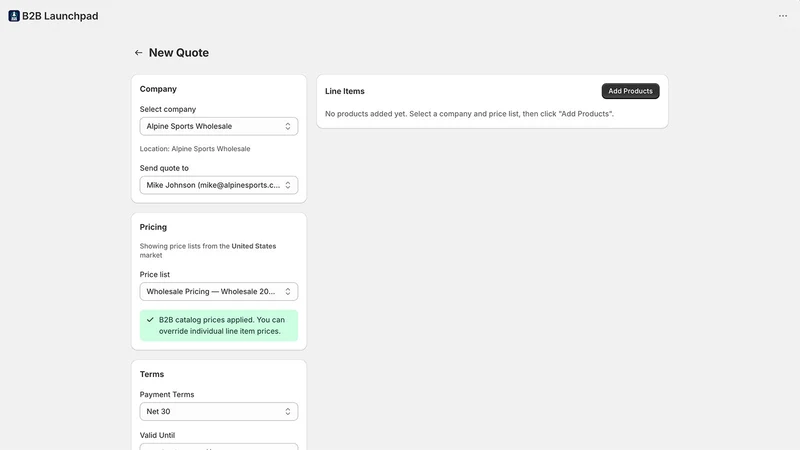Click the bold 'United States' market text
800x450 pixels.
click(254, 246)
